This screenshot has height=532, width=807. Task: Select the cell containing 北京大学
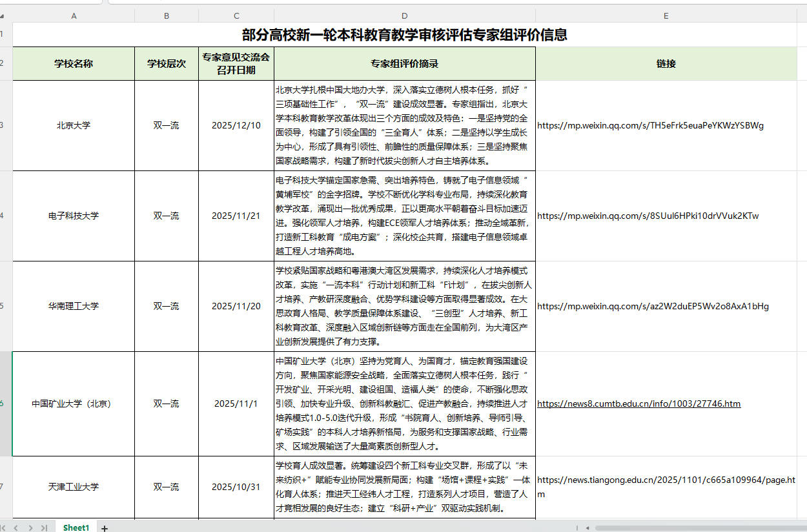pyautogui.click(x=73, y=125)
